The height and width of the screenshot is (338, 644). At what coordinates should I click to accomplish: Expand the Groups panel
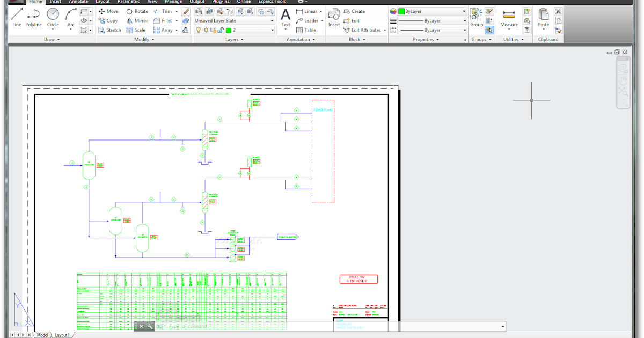point(481,39)
